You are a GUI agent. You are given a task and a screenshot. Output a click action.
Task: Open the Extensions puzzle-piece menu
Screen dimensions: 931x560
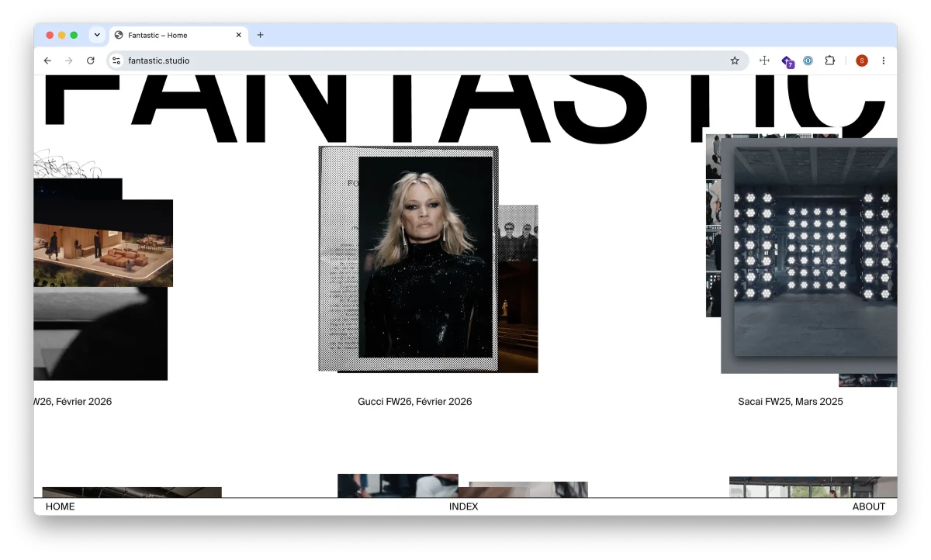829,60
